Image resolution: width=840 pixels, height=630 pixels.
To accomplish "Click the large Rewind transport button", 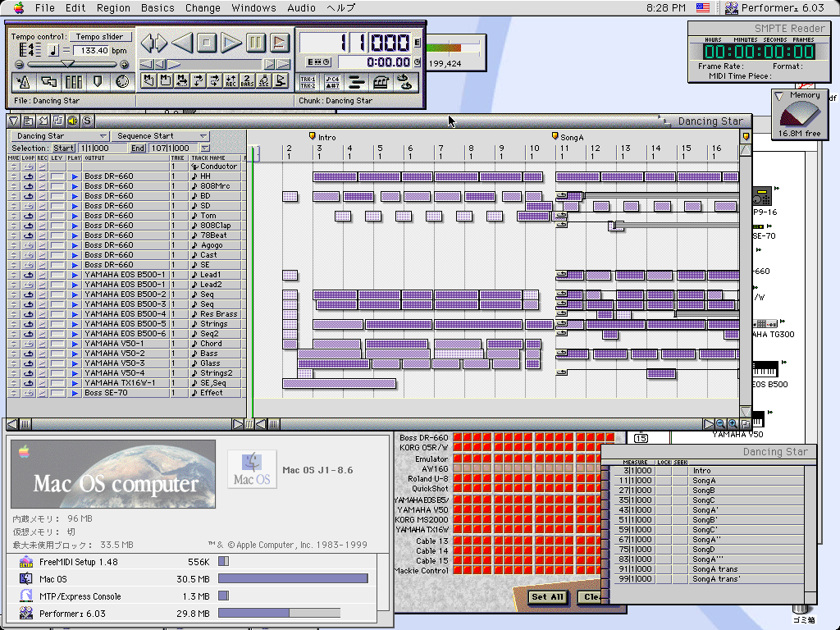I will coord(182,43).
